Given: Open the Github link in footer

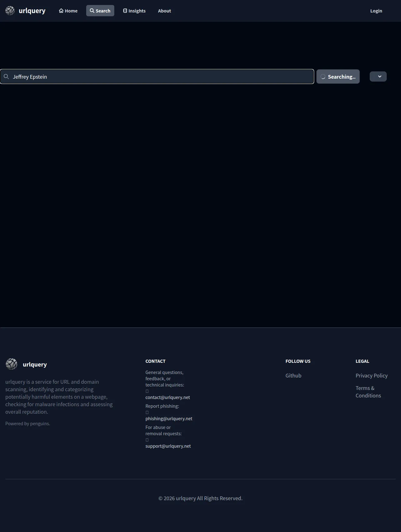Looking at the screenshot, I should point(293,376).
